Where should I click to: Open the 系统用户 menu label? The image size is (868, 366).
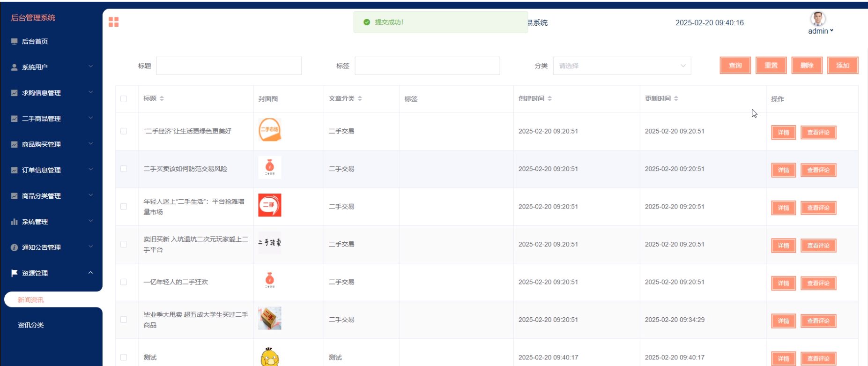(x=35, y=67)
